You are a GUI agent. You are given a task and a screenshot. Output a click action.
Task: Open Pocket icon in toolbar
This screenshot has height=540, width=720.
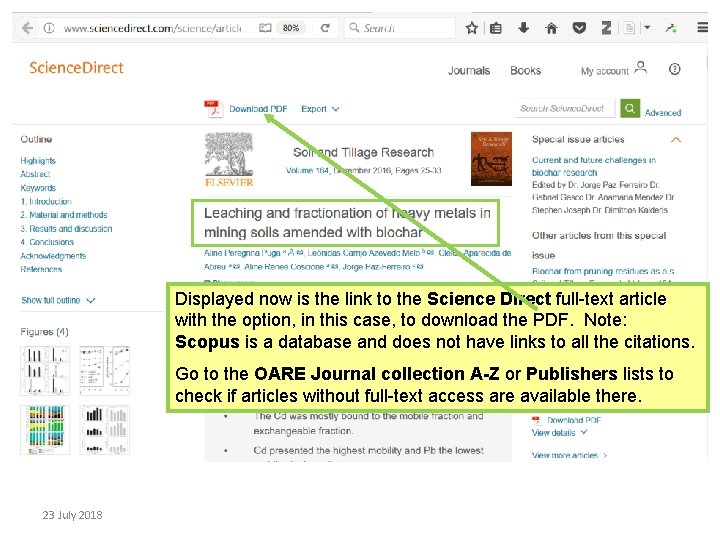pyautogui.click(x=579, y=28)
